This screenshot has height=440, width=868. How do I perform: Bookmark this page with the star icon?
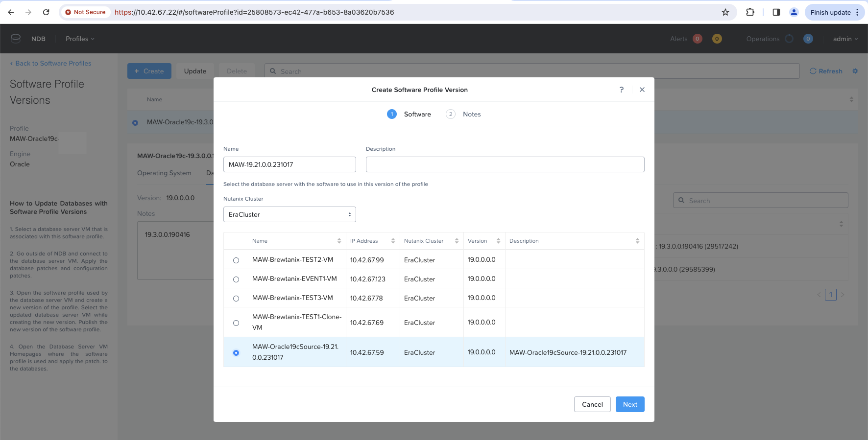[725, 12]
